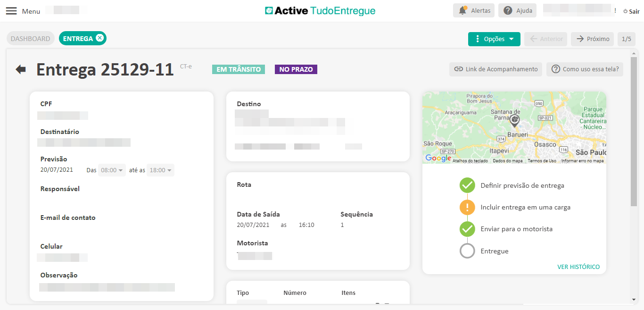
Task: Click the empty Entregue status circle
Action: [x=467, y=251]
